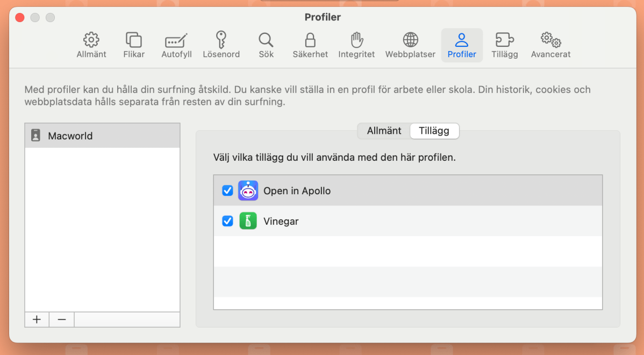Click the Vinegar extension icon

(x=248, y=221)
